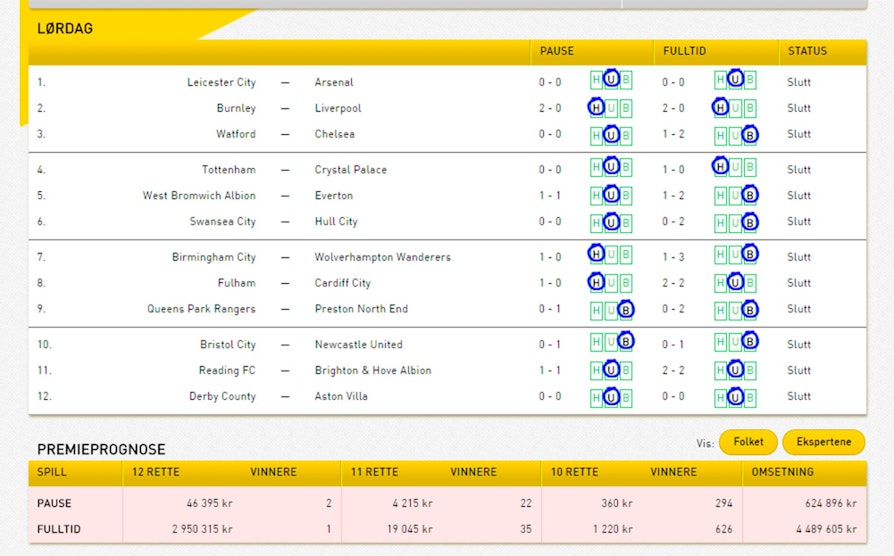This screenshot has width=894, height=556.
Task: Click the PREMIEPROGNOSE heading
Action: 101,449
